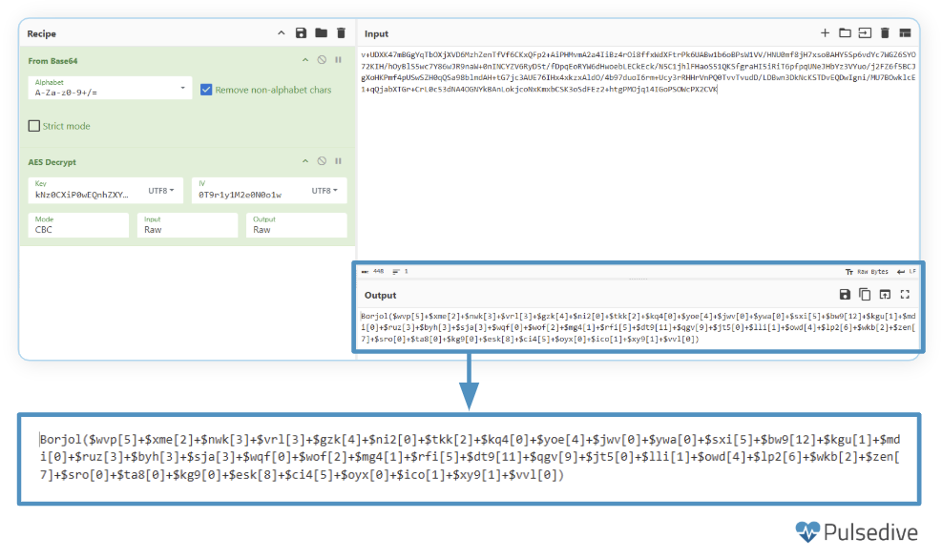
Task: Save output to file
Action: pyautogui.click(x=845, y=295)
